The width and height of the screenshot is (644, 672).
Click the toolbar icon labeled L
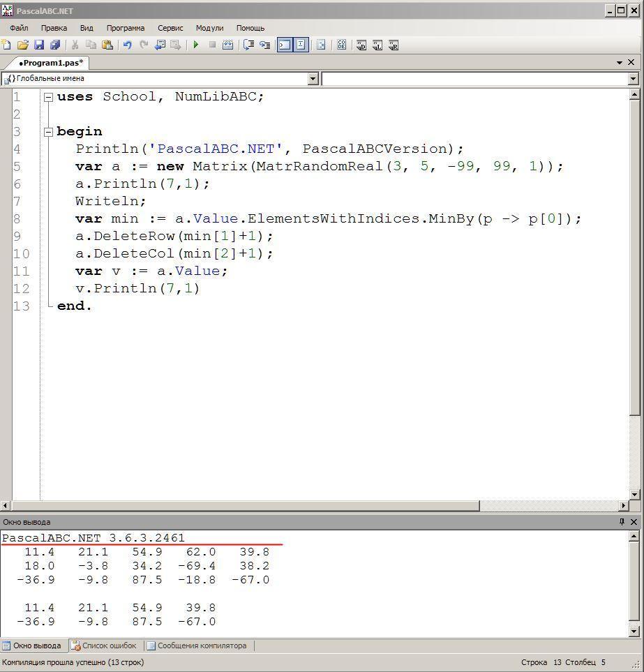click(x=377, y=45)
